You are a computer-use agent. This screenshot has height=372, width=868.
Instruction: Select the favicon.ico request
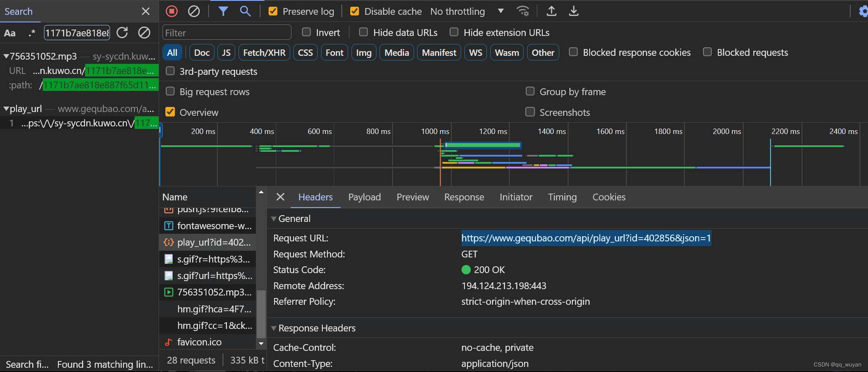(208, 342)
